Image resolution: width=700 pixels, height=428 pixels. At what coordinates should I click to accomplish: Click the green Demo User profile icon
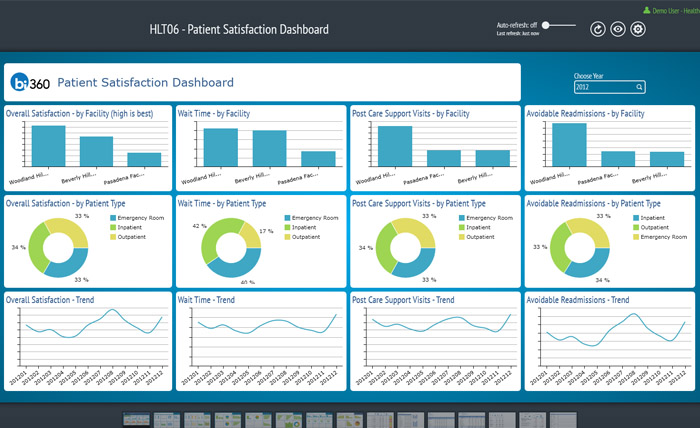click(646, 10)
